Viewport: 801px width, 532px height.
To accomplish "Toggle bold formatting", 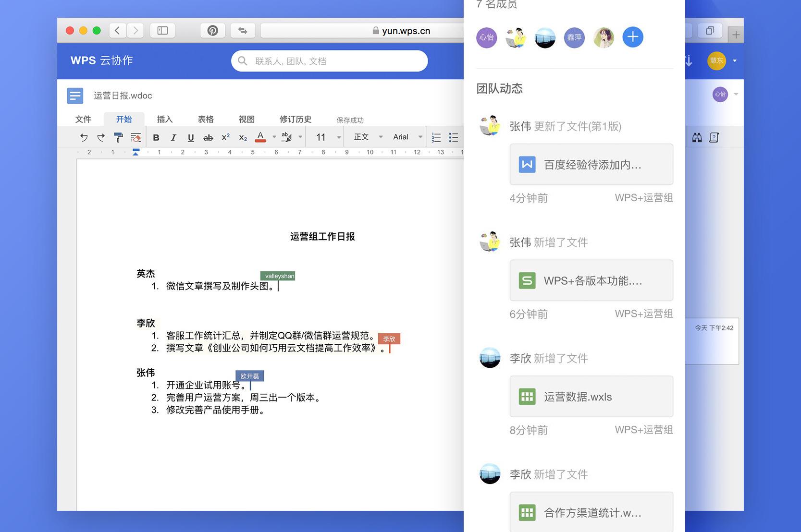I will pos(156,137).
